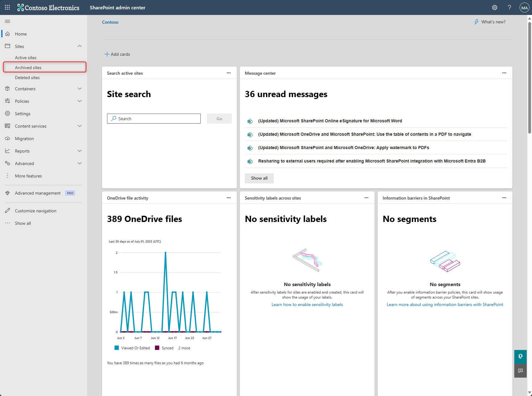
Task: Select Settings in the left navigation
Action: [23, 113]
